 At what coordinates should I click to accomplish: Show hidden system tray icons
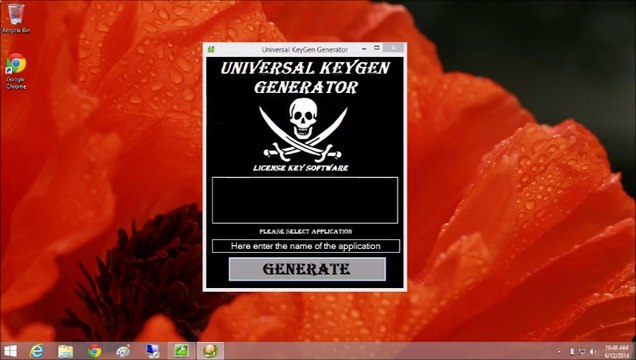click(x=560, y=351)
